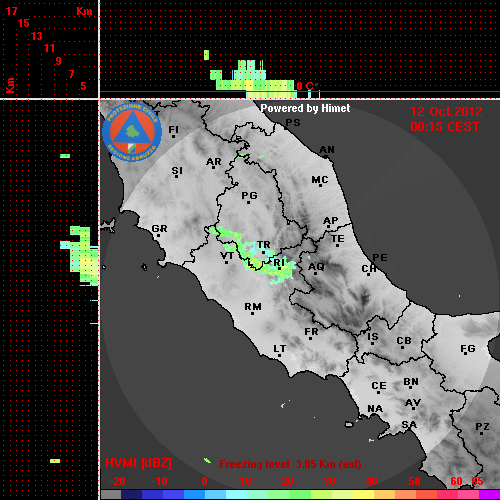Click the dark blue -20 dBZ swatch
This screenshot has height=500, width=500.
click(131, 494)
